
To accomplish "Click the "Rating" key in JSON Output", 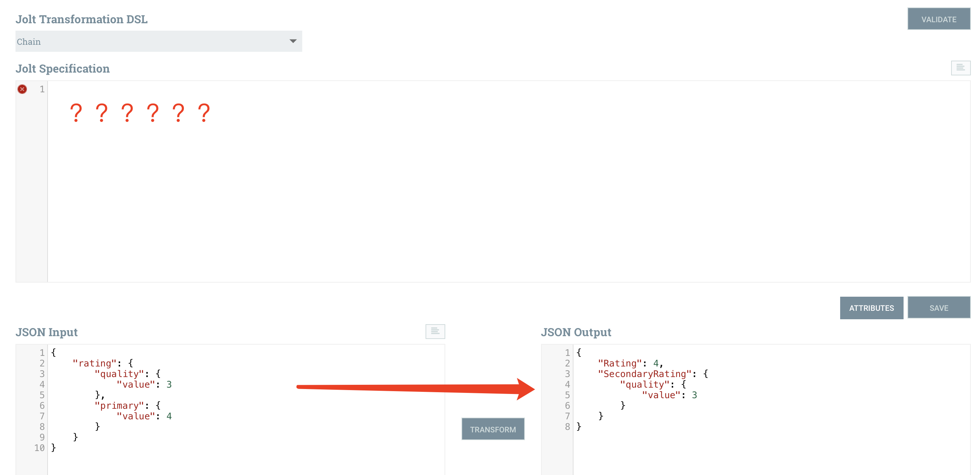I will coord(620,363).
